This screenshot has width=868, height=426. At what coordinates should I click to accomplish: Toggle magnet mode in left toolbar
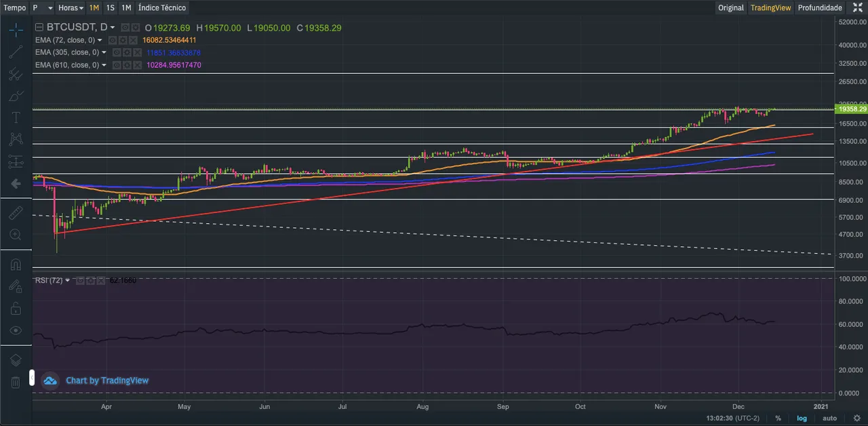[16, 265]
